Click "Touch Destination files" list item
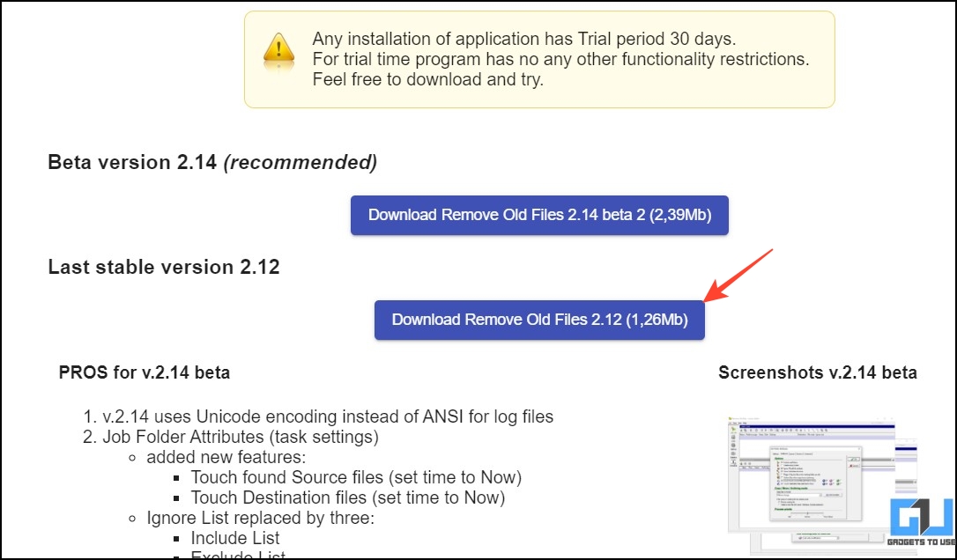Viewport: 957px width, 560px height. (348, 497)
